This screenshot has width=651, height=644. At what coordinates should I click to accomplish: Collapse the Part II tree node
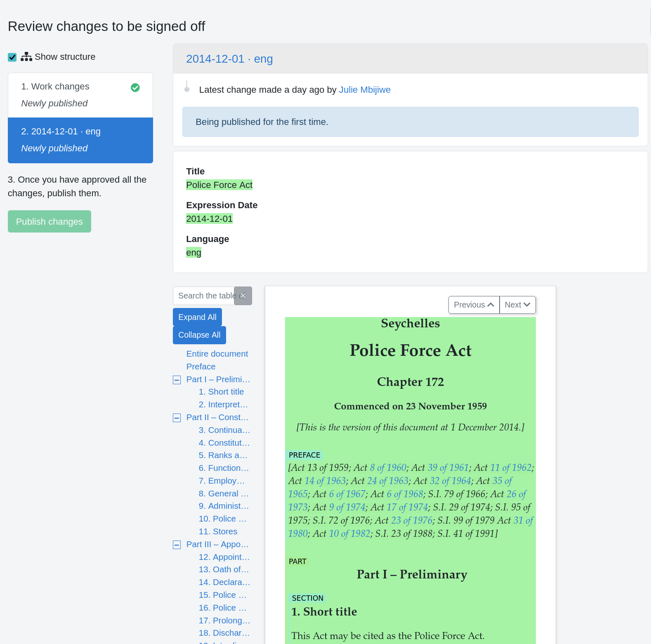[x=177, y=418]
